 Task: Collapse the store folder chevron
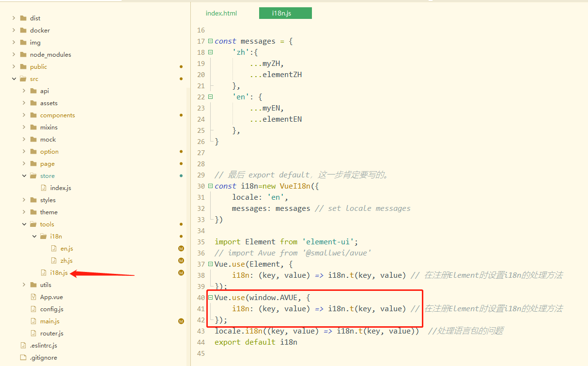pyautogui.click(x=24, y=175)
